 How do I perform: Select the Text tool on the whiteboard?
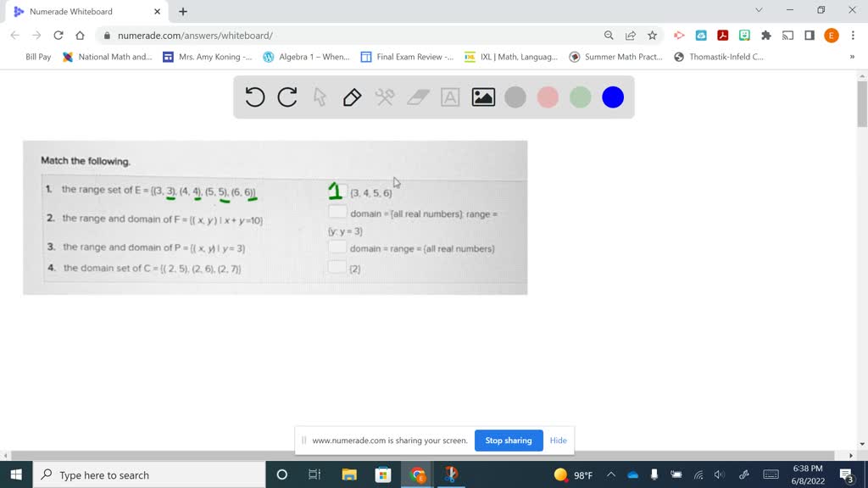(x=449, y=97)
